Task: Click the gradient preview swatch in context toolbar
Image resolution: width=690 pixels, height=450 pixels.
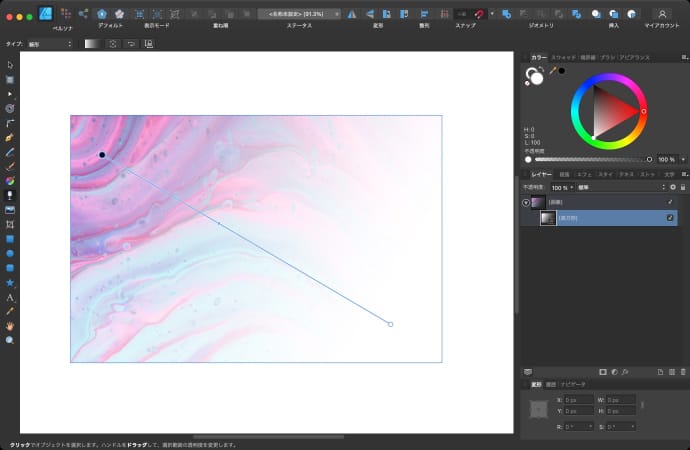Action: tap(92, 44)
